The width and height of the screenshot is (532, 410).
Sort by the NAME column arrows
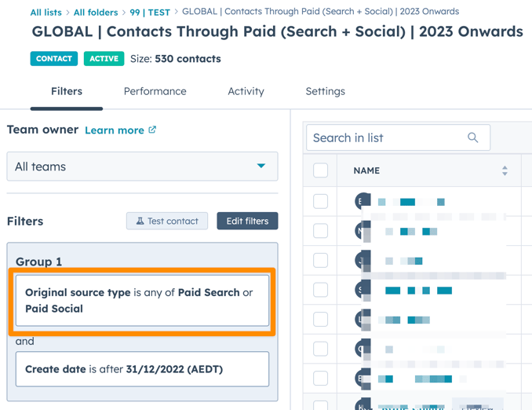[505, 170]
